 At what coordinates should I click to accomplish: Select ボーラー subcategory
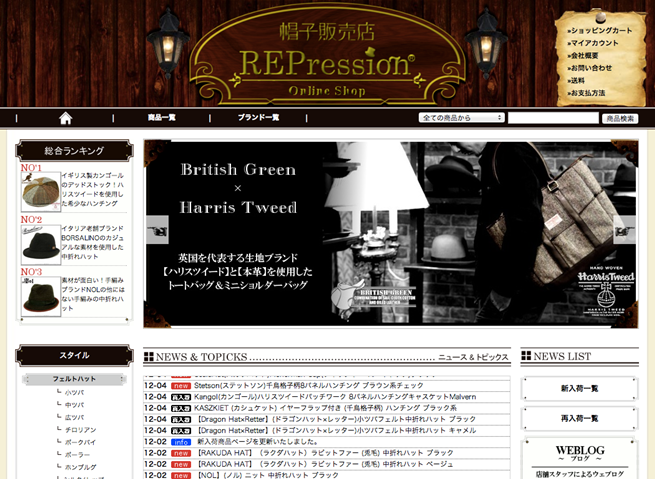77,455
